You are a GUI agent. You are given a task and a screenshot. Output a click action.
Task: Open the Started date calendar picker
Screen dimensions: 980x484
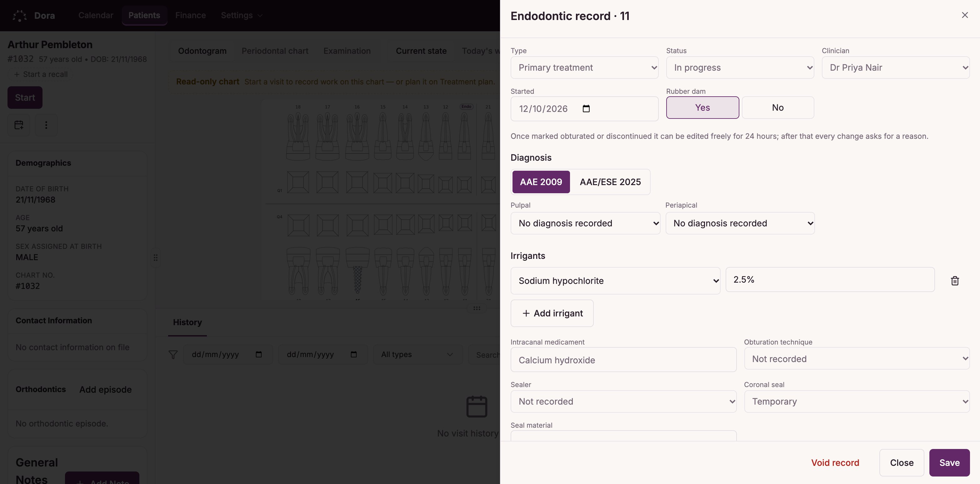586,109
